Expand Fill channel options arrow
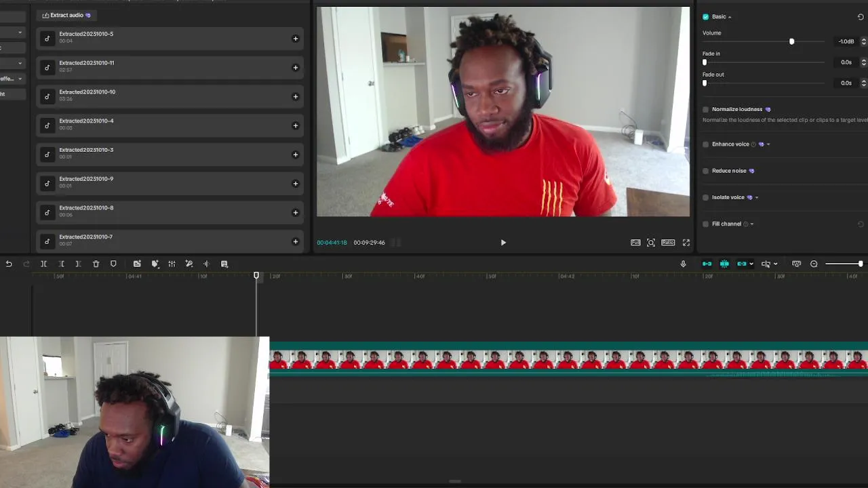 752,224
